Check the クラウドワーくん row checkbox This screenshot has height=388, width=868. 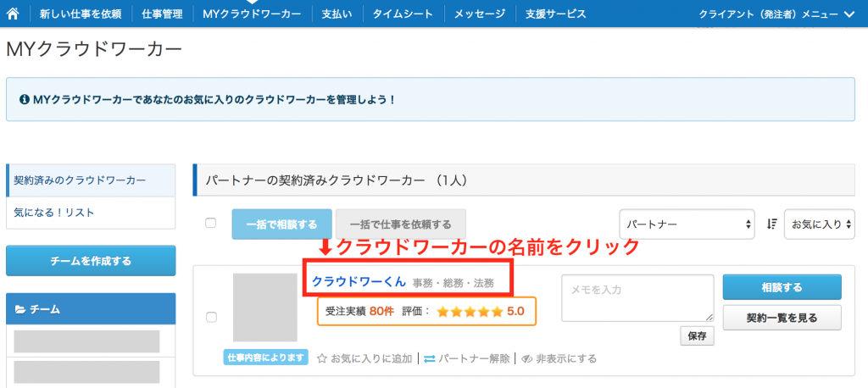coord(211,317)
